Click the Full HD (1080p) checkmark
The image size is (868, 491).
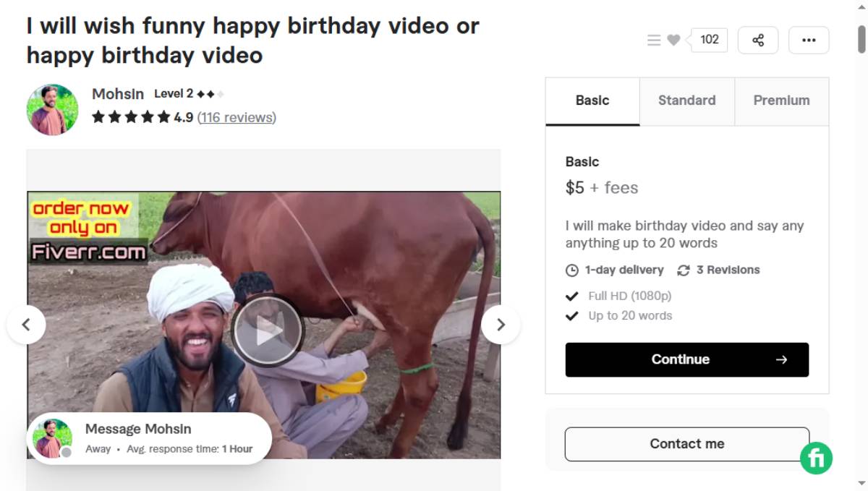click(x=571, y=295)
